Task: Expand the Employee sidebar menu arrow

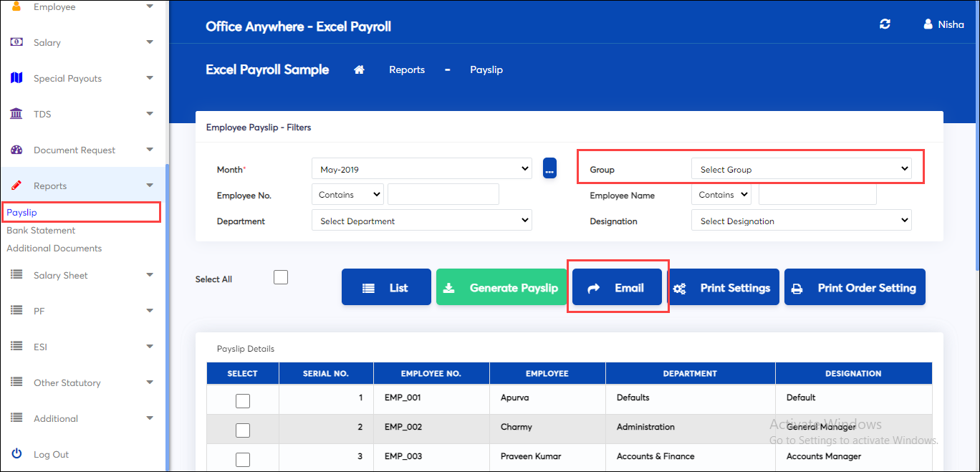Action: point(150,6)
